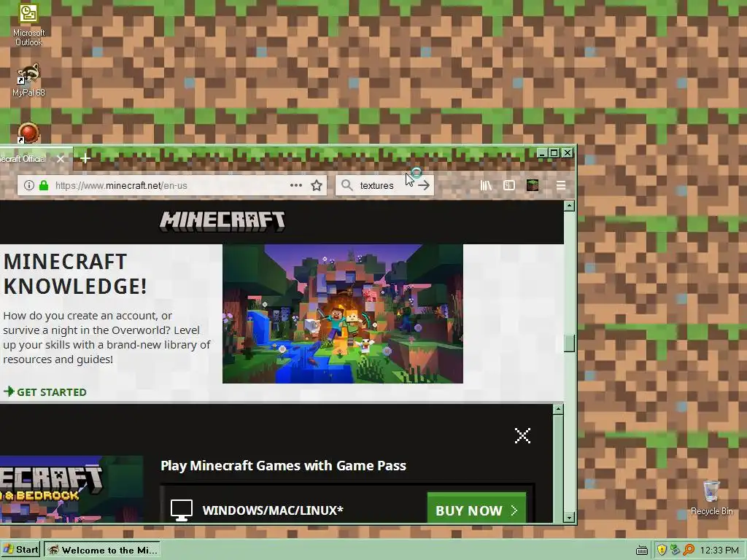Focus the search box containing textures

(x=384, y=185)
